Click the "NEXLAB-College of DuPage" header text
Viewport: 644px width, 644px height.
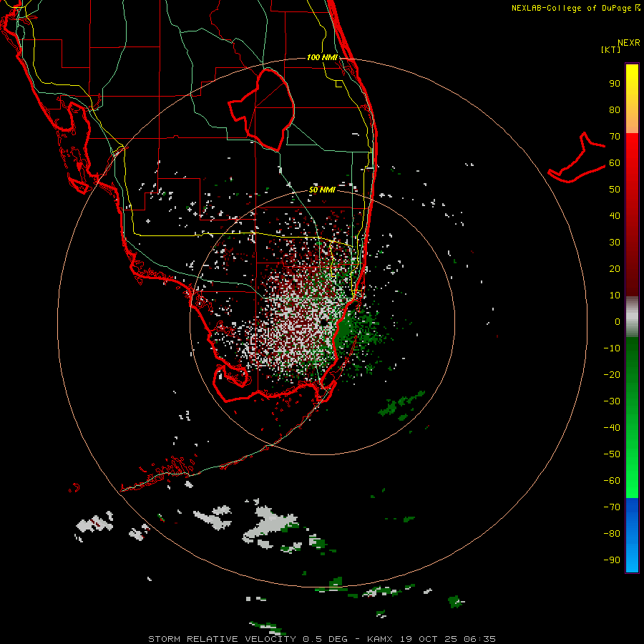pyautogui.click(x=573, y=8)
